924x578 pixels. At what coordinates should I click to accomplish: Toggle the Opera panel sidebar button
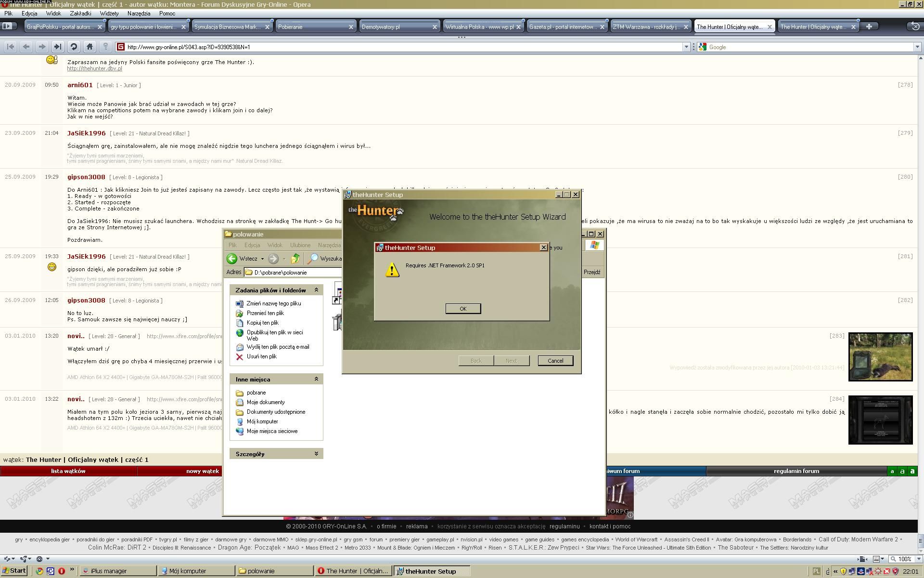point(8,26)
